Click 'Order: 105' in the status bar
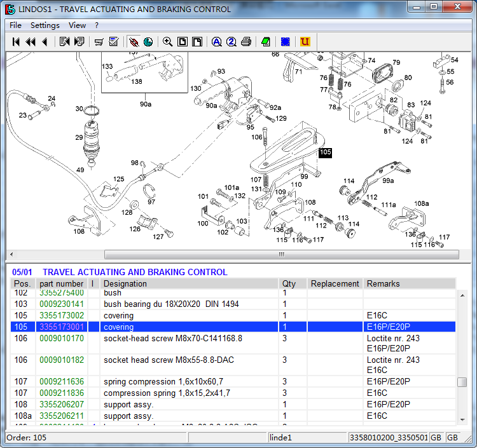This screenshot has width=477, height=448. point(26,438)
